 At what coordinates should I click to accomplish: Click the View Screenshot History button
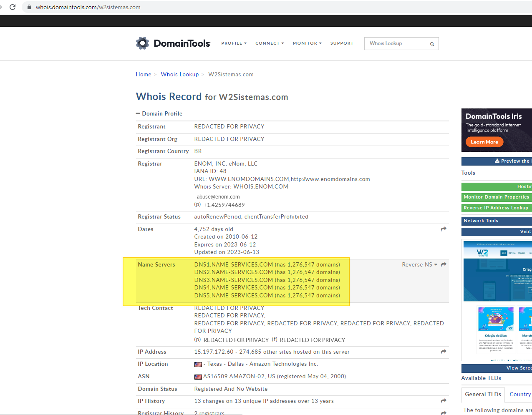[497, 368]
